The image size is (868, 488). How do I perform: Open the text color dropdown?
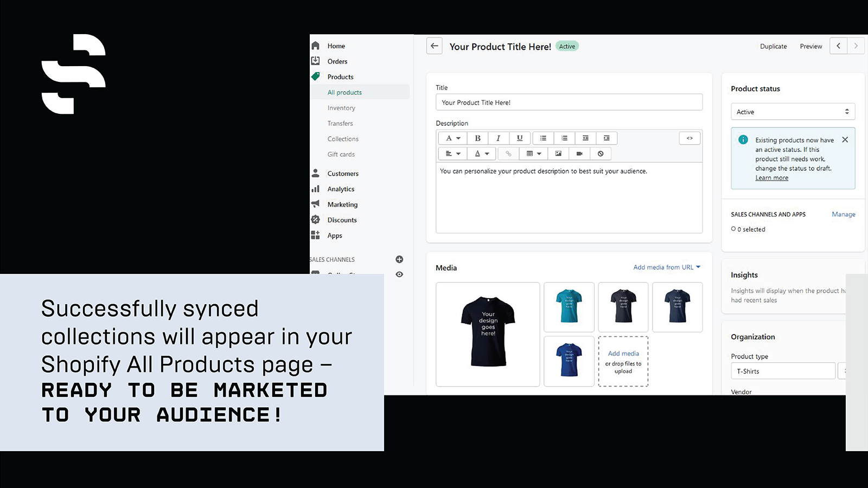click(482, 153)
